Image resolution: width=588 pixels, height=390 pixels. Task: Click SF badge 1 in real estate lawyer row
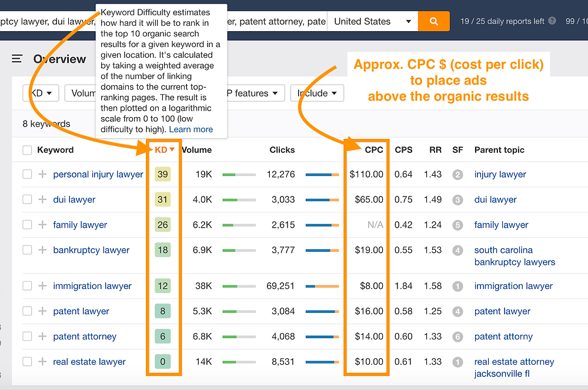(x=457, y=362)
